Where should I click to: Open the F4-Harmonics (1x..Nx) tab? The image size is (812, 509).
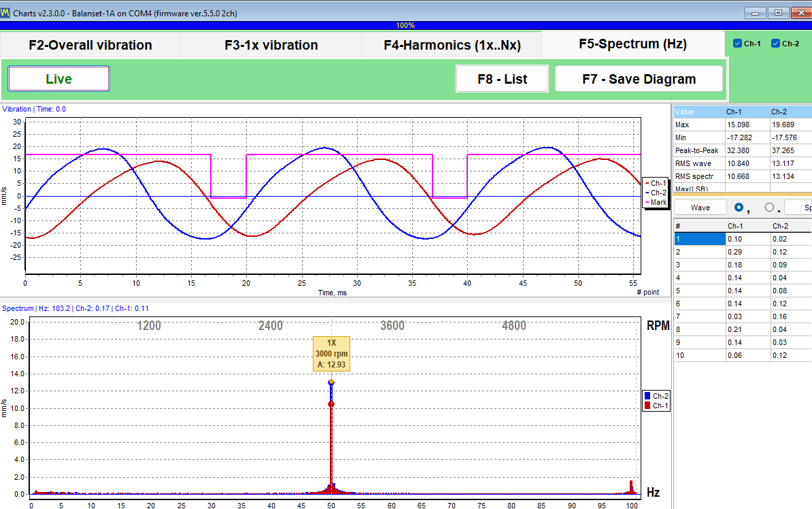452,45
